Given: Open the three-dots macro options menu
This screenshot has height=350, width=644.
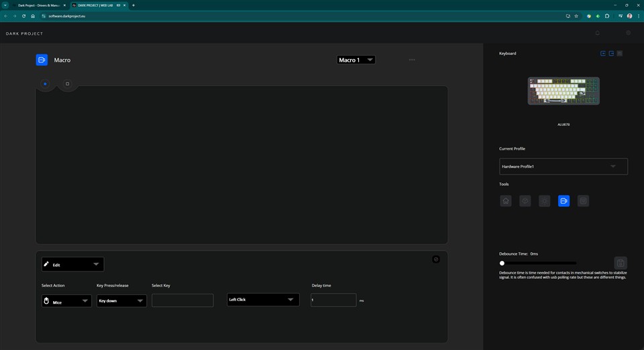Looking at the screenshot, I should tap(412, 60).
